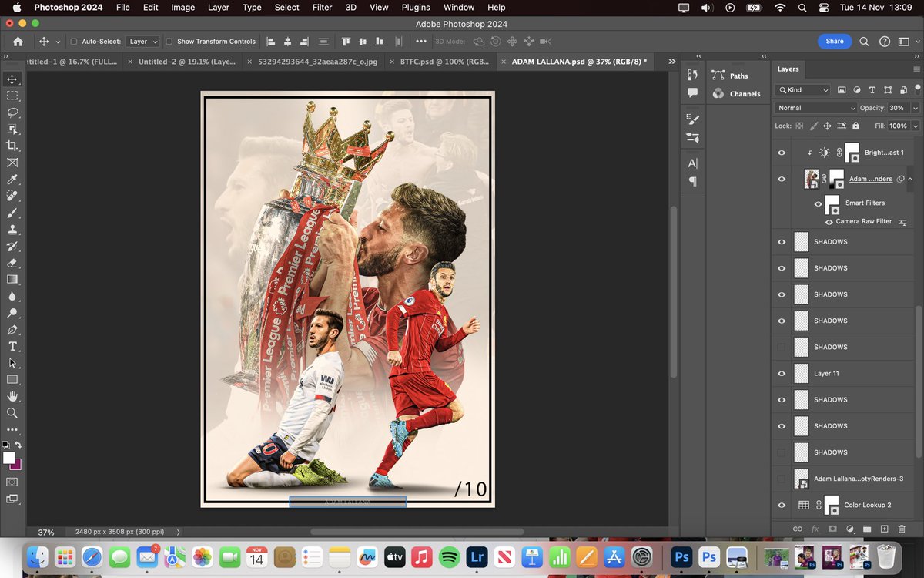Create a new layer with plus icon

click(884, 529)
